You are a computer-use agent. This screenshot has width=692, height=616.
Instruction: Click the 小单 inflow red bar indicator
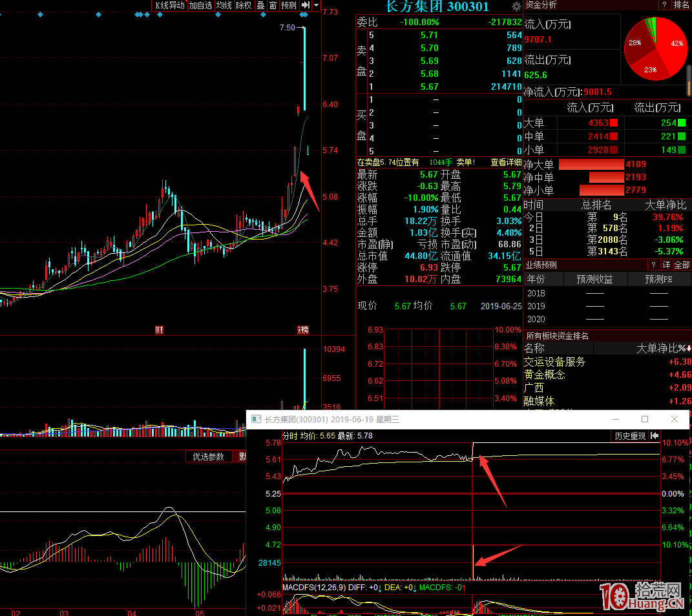click(x=613, y=150)
